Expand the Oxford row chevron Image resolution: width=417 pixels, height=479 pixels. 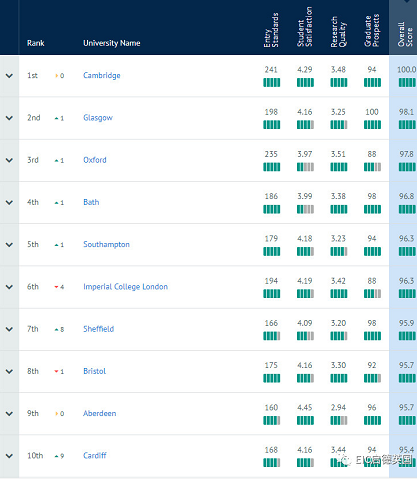(9, 160)
